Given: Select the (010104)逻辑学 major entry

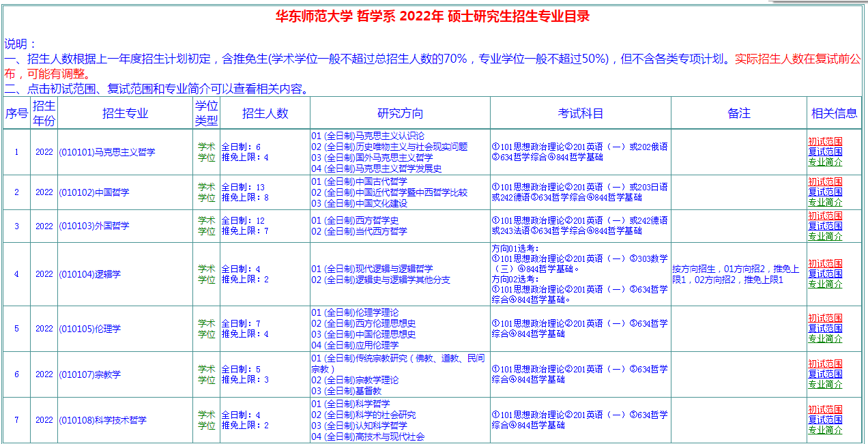Looking at the screenshot, I should pos(89,274).
